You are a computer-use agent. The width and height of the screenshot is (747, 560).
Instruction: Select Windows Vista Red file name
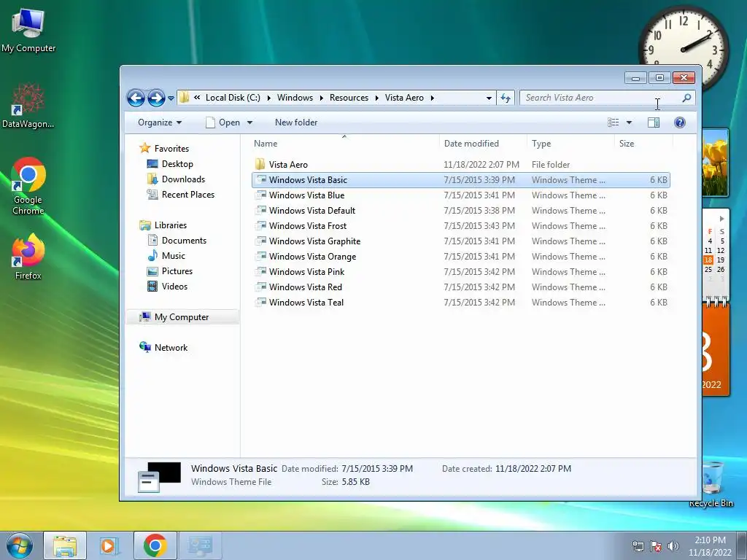coord(306,287)
